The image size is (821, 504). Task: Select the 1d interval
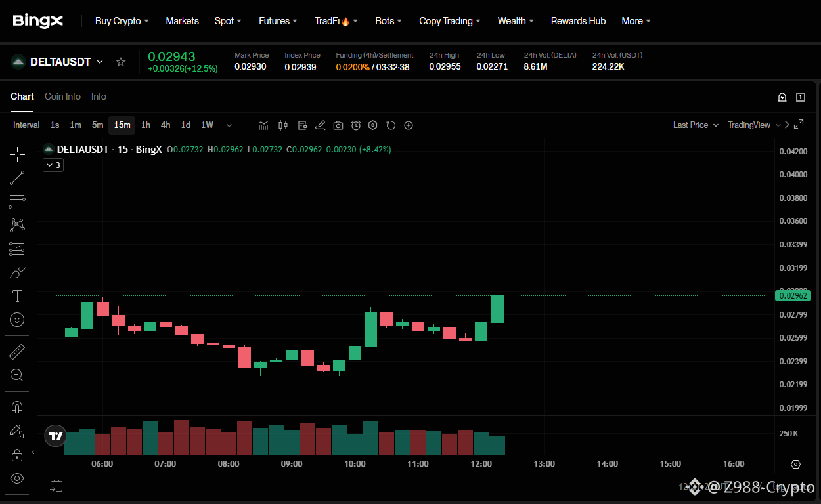(x=186, y=125)
